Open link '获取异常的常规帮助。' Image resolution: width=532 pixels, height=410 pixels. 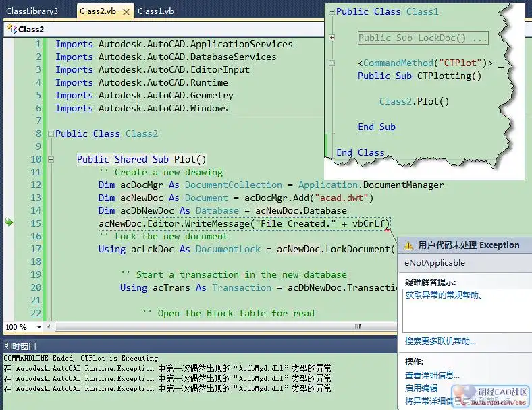click(444, 295)
